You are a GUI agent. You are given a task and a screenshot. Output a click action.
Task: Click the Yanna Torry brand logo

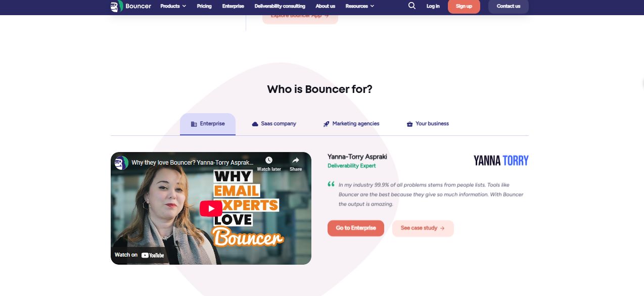point(501,161)
